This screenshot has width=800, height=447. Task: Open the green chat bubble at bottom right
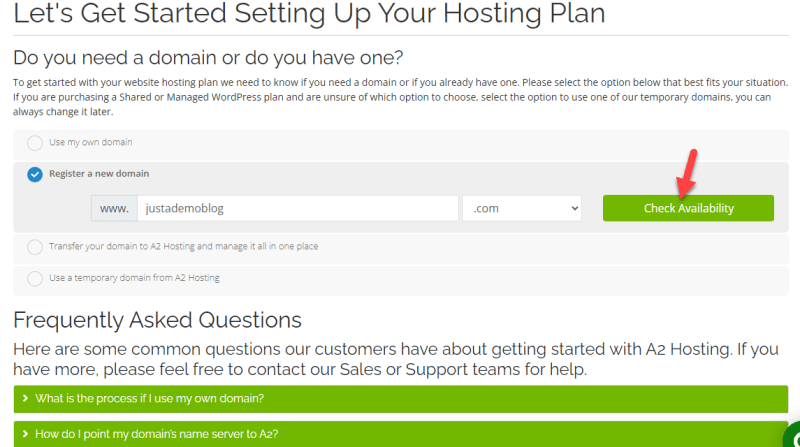point(791,435)
